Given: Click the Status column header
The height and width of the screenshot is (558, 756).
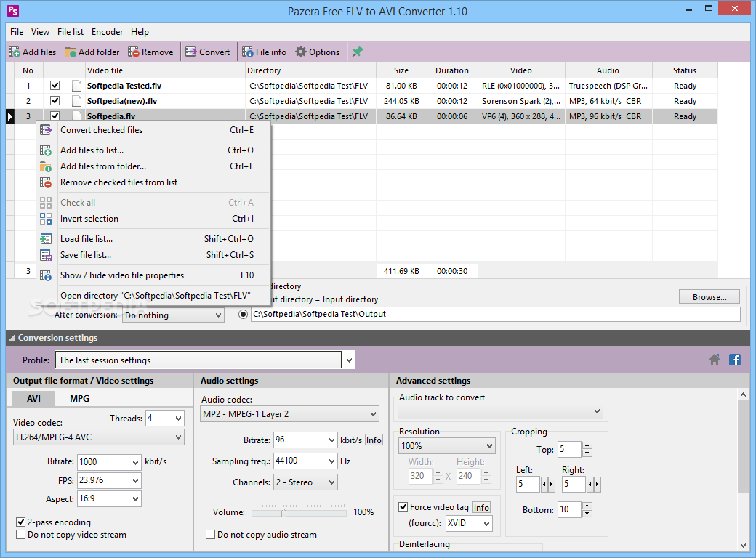Looking at the screenshot, I should pos(685,70).
